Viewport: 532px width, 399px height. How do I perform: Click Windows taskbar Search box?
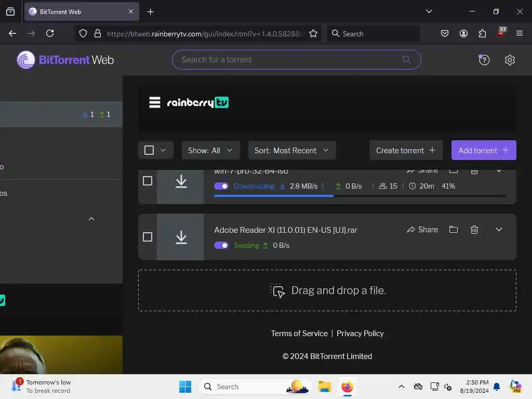(x=255, y=387)
